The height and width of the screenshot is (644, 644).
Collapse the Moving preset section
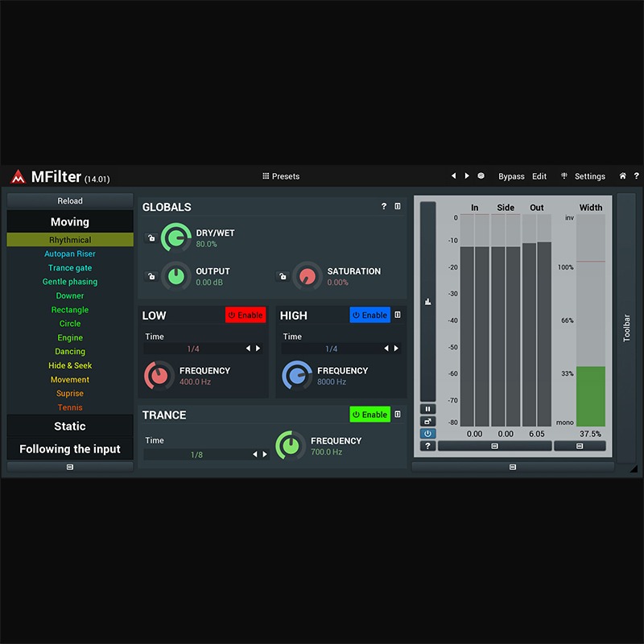(x=70, y=222)
